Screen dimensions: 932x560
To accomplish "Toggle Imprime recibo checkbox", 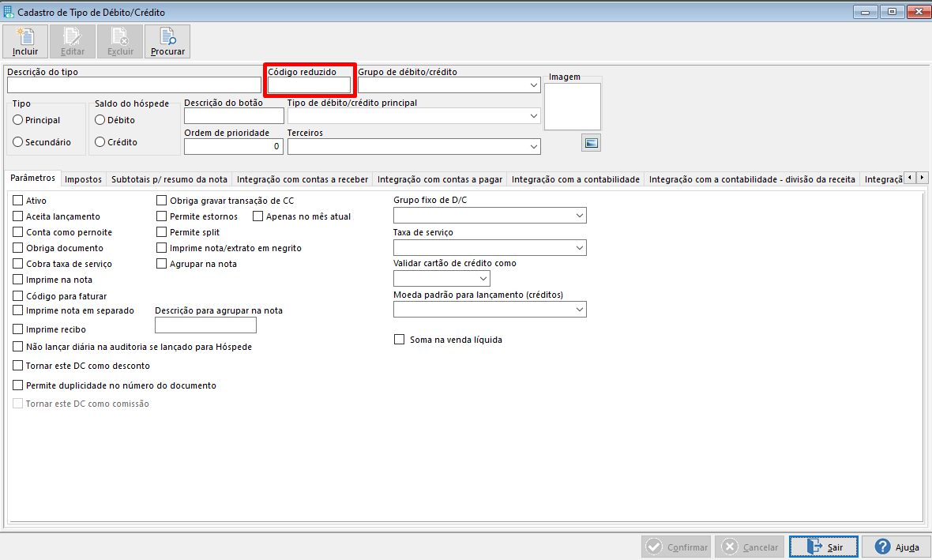I will coord(18,329).
